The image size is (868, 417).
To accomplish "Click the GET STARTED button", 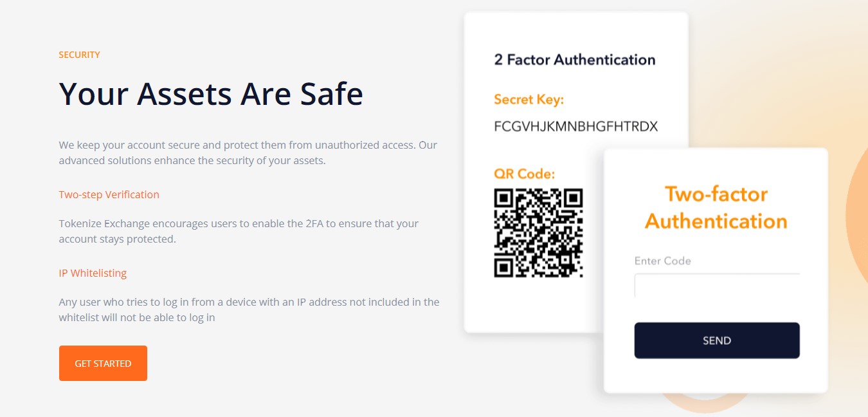I will (103, 363).
